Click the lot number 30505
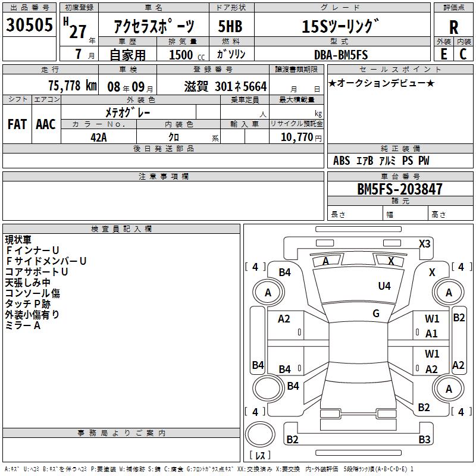 pyautogui.click(x=29, y=24)
